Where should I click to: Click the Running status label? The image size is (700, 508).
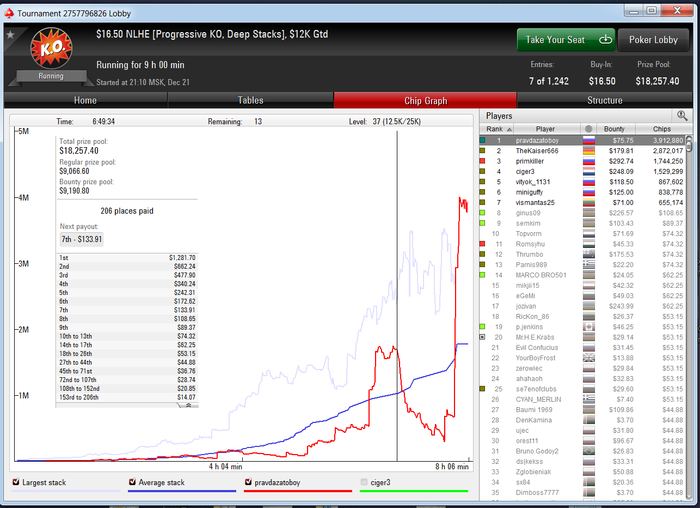pos(51,76)
